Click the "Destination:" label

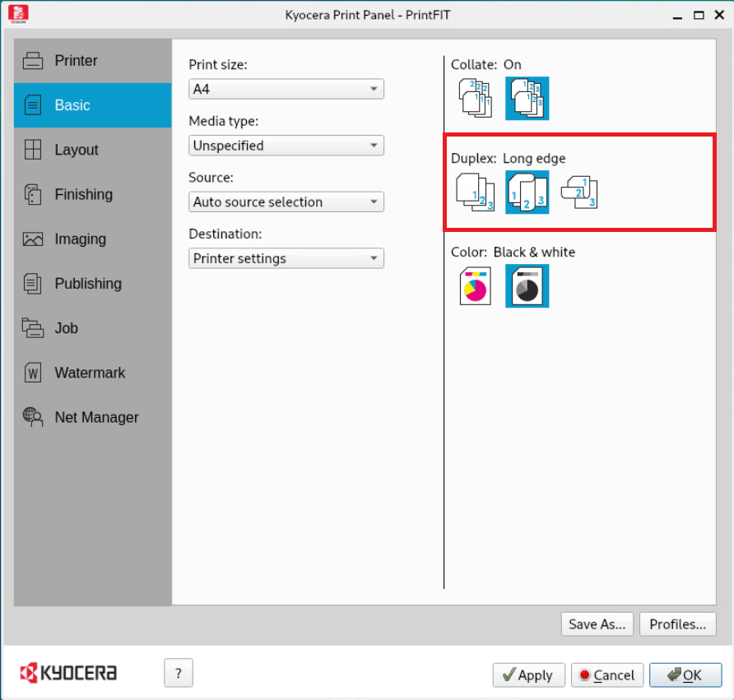[x=225, y=234]
